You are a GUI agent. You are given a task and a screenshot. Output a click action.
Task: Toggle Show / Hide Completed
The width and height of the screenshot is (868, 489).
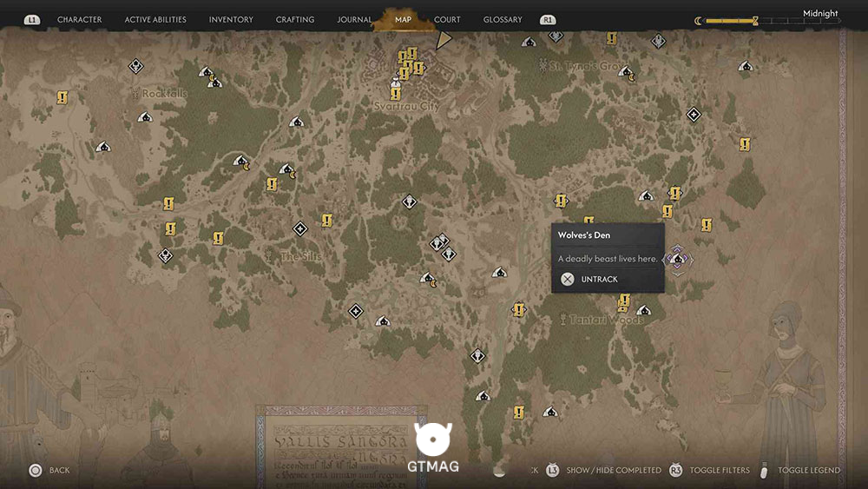click(x=614, y=470)
